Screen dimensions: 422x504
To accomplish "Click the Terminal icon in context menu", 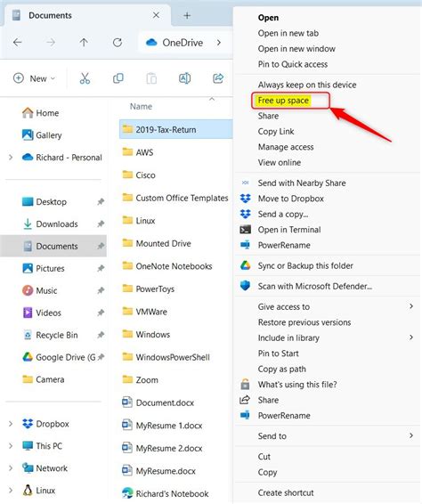I will pos(245,230).
